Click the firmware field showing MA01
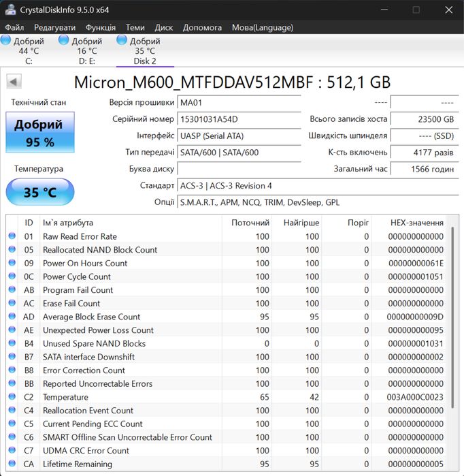The height and width of the screenshot is (476, 464). point(239,103)
